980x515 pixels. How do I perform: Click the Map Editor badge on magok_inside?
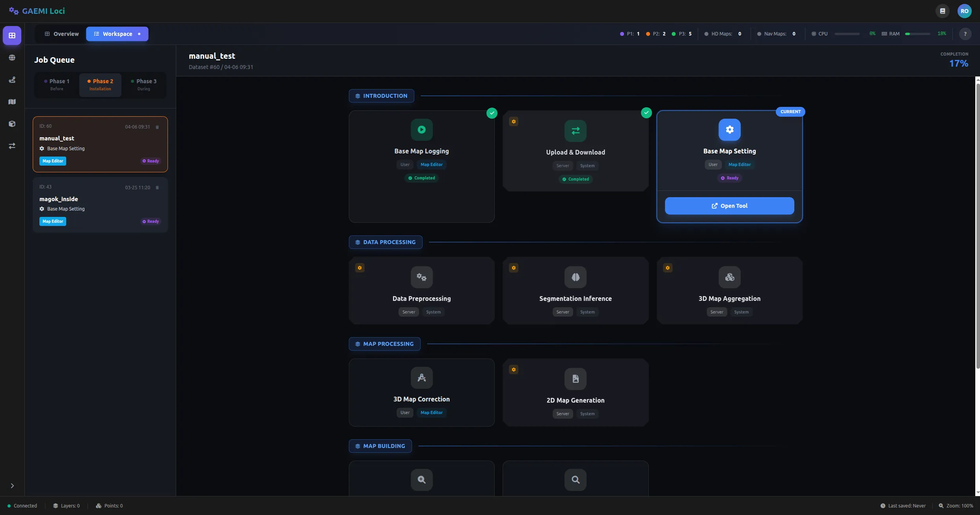pyautogui.click(x=53, y=222)
